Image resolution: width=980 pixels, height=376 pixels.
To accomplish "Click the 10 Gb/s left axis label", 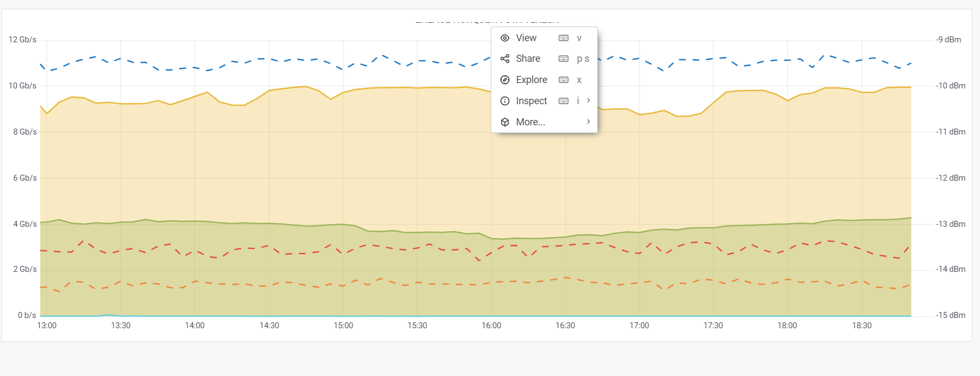I will coord(22,86).
